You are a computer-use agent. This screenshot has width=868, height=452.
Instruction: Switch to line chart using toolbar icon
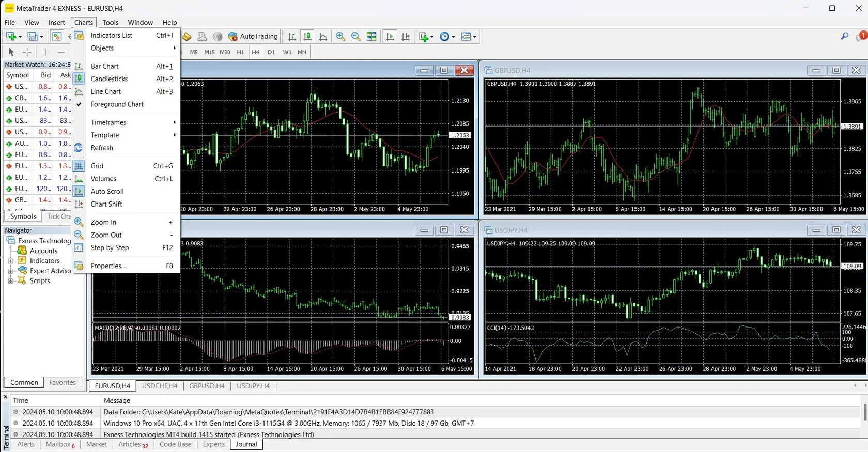pos(323,36)
